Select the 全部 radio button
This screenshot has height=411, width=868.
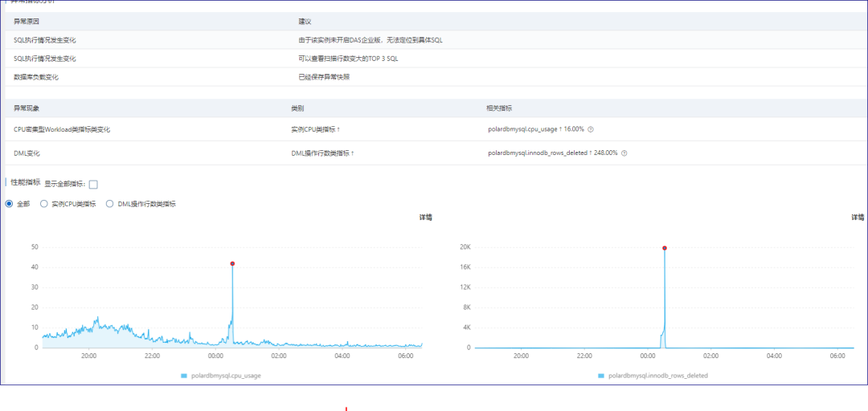tap(9, 204)
